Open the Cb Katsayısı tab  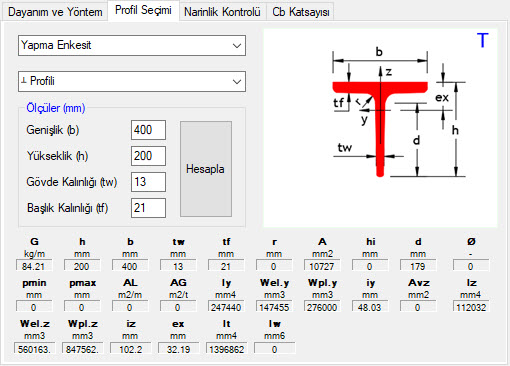[x=301, y=12]
